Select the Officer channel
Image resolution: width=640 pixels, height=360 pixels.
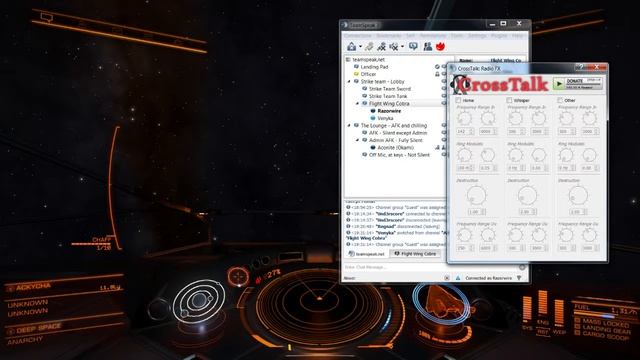pyautogui.click(x=368, y=74)
